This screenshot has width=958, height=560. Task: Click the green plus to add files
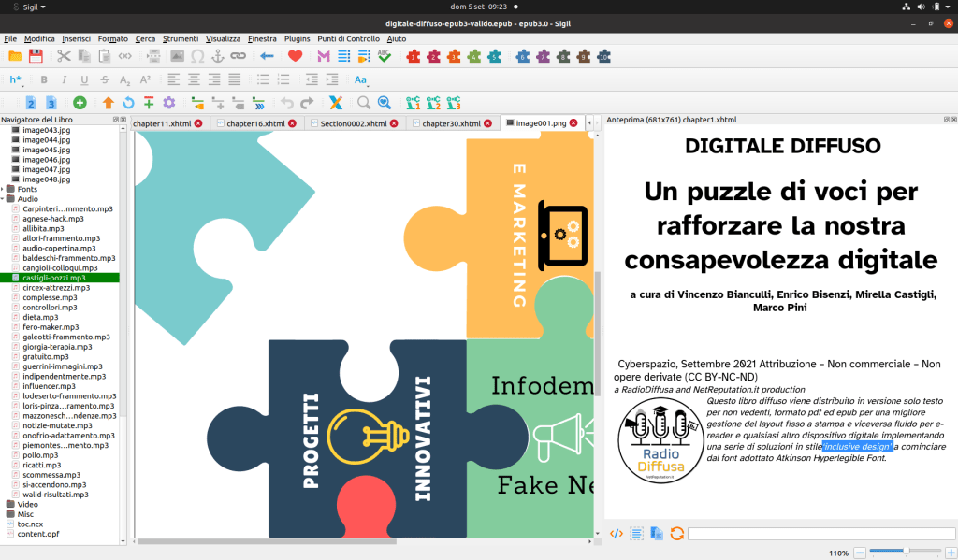(80, 102)
